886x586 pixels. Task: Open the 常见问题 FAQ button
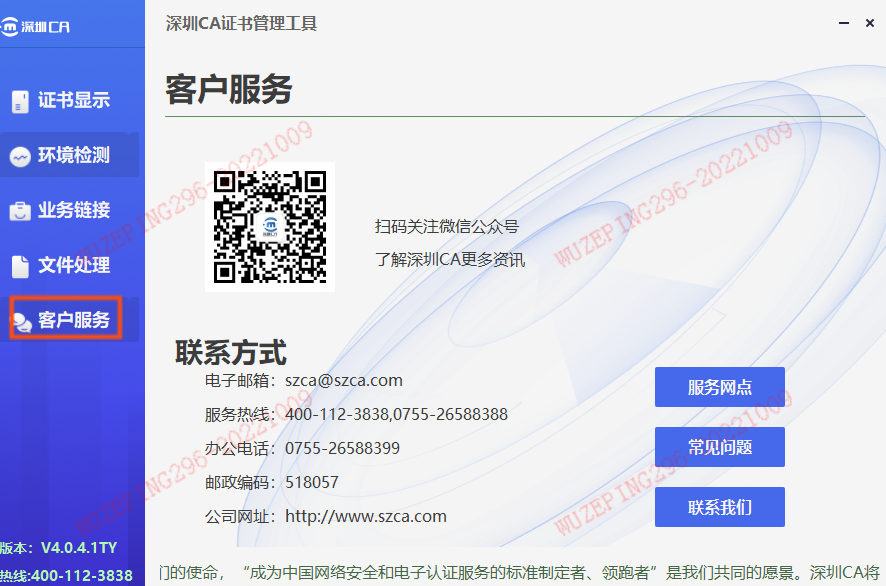click(719, 447)
